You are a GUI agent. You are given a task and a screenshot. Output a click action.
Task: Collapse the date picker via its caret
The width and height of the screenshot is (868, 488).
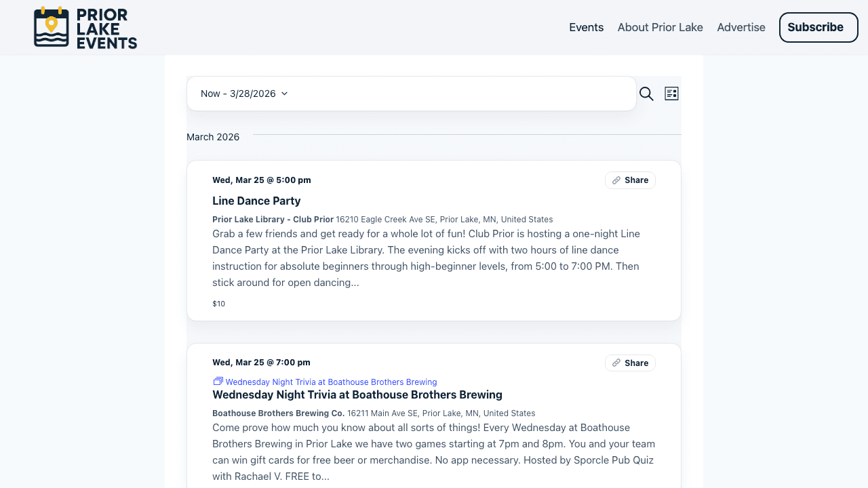click(284, 94)
